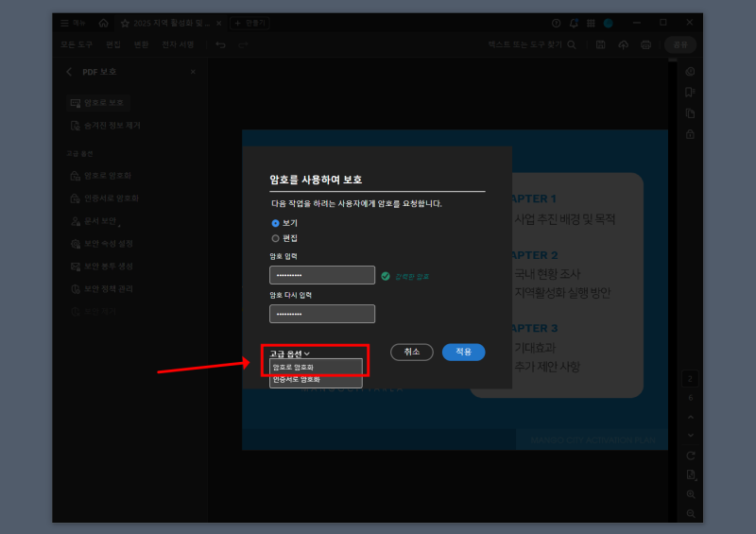Click the 지역활성화 실행 방안 text
Image resolution: width=756 pixels, height=534 pixels.
[562, 293]
